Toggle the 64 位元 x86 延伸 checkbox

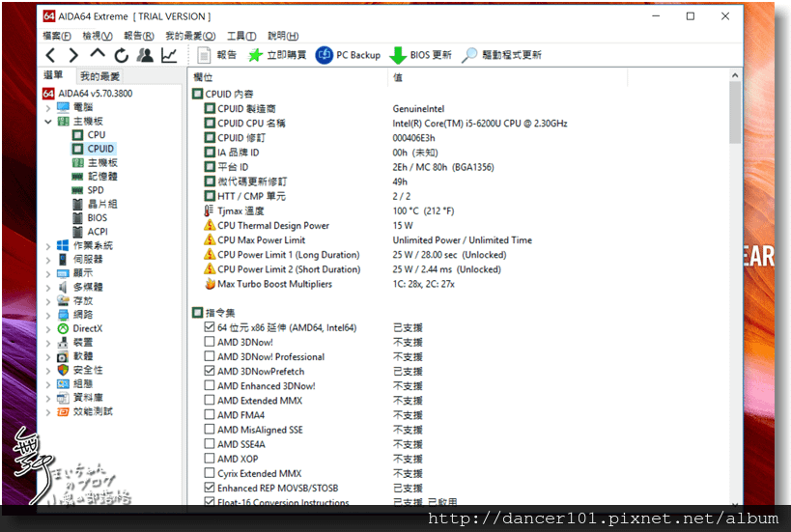click(x=210, y=327)
